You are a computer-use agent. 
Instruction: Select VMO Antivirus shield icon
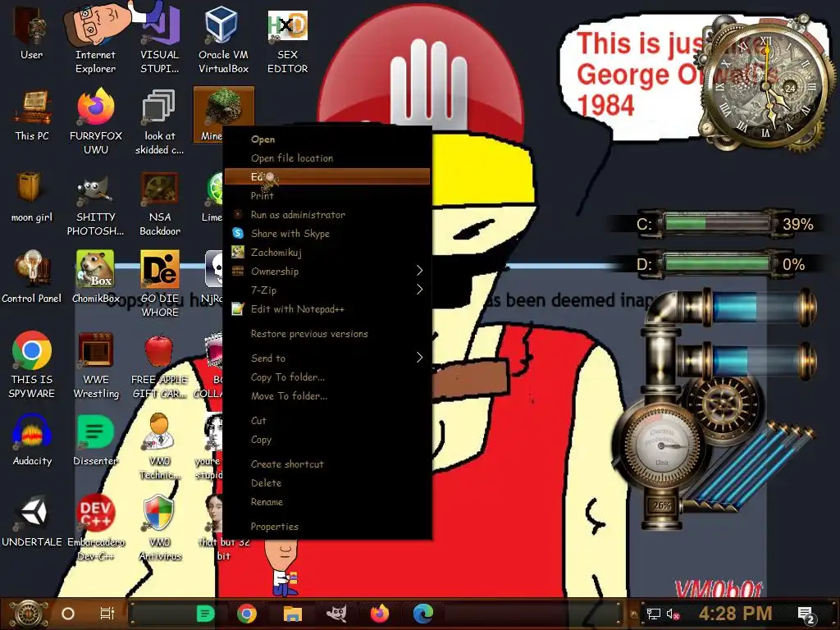[159, 527]
